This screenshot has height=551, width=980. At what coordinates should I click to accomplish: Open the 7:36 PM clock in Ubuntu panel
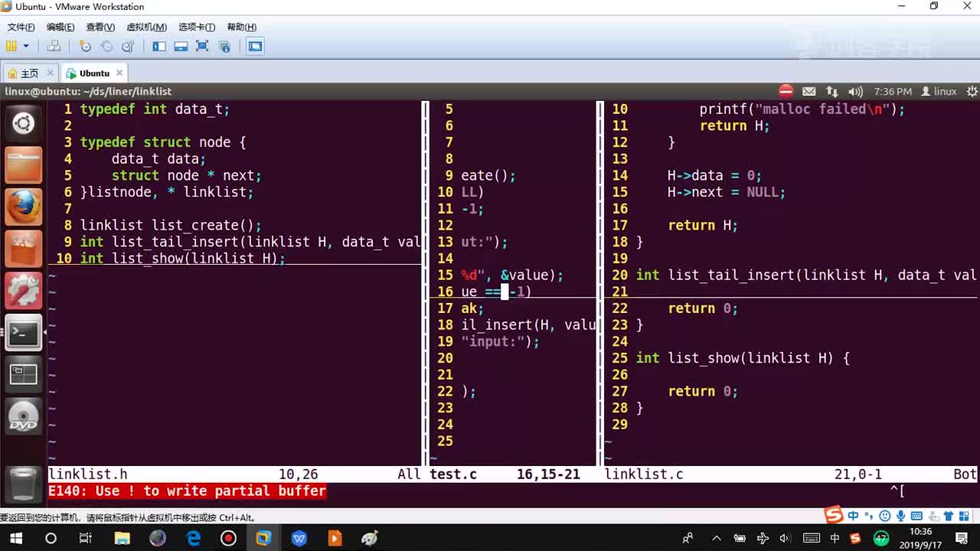[x=893, y=91]
